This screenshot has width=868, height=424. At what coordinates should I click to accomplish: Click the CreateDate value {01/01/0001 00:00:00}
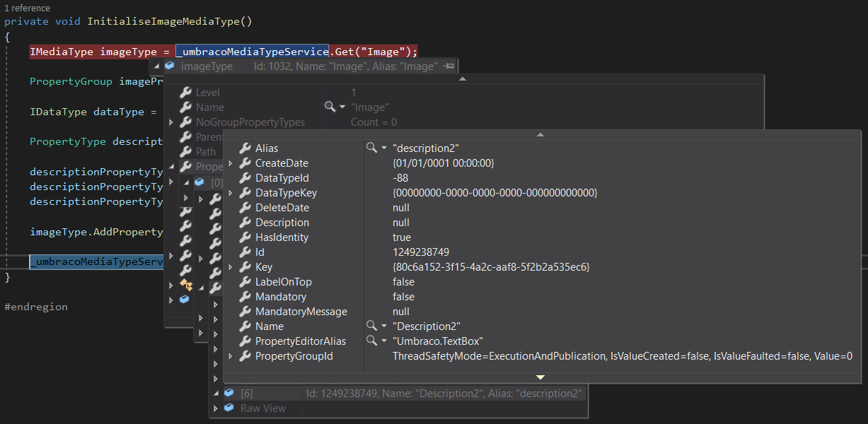click(x=444, y=163)
